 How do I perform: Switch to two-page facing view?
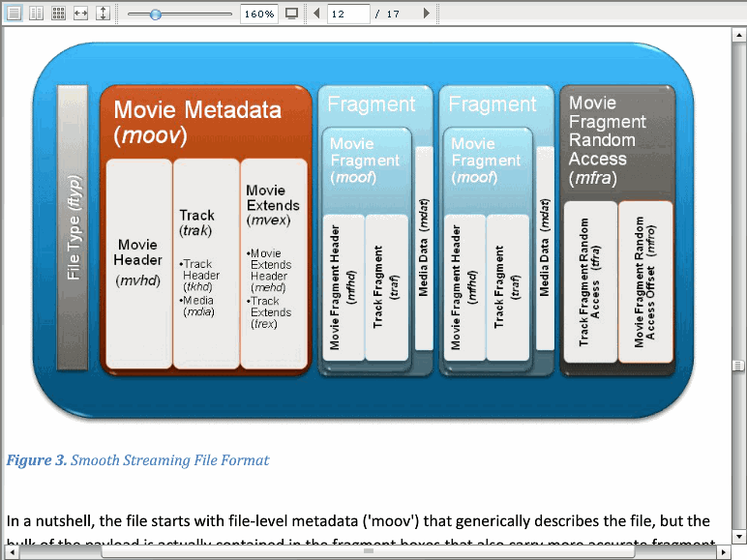(x=36, y=14)
